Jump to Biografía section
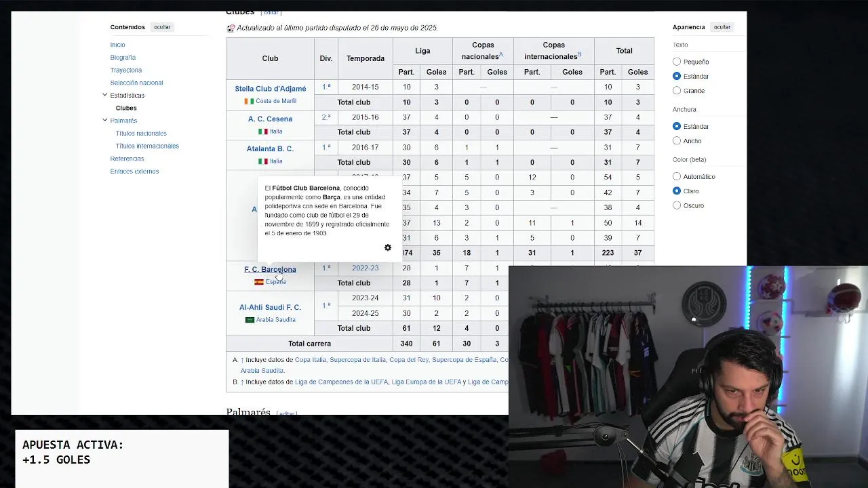The width and height of the screenshot is (868, 488). coord(123,58)
